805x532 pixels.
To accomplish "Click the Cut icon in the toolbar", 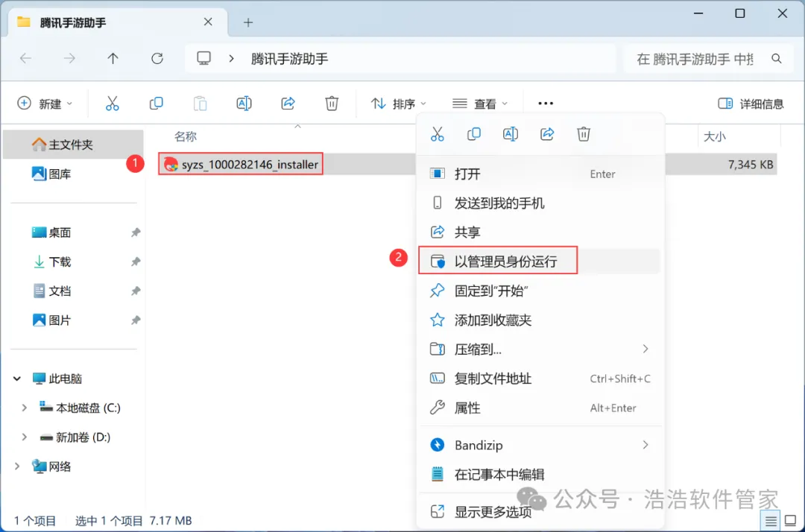I will click(x=112, y=104).
